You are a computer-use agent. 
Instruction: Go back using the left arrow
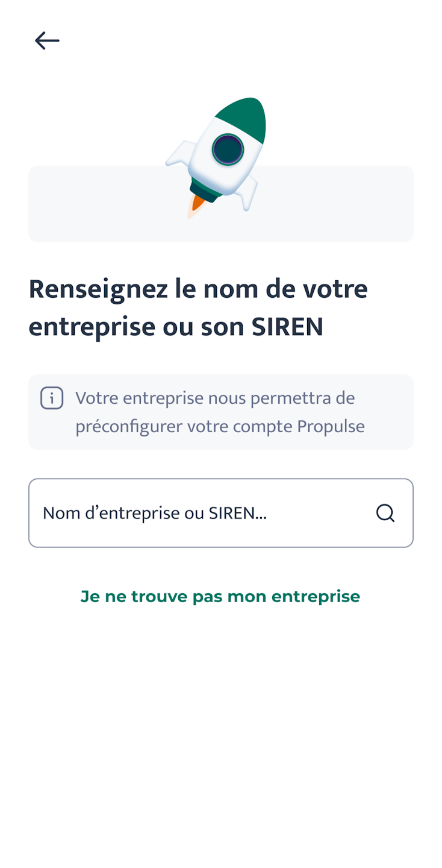click(x=47, y=41)
